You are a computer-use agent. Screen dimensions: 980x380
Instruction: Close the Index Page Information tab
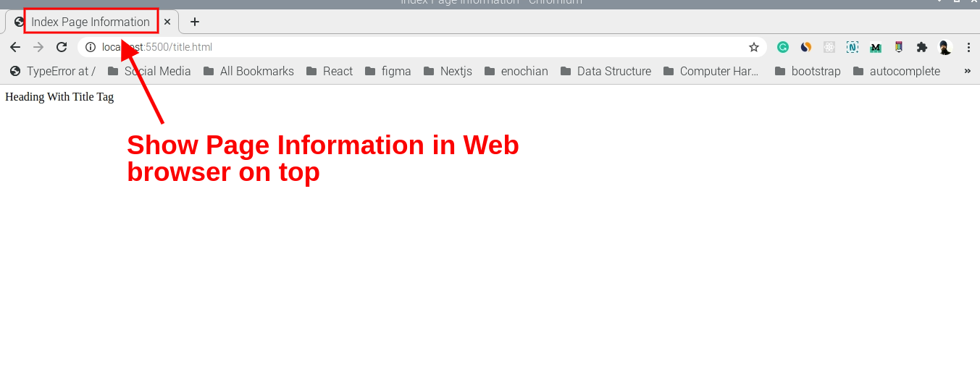click(167, 22)
